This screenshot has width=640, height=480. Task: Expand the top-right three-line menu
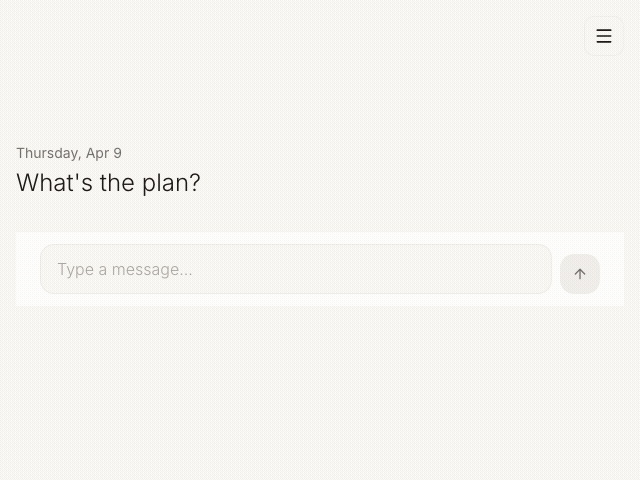pos(604,36)
